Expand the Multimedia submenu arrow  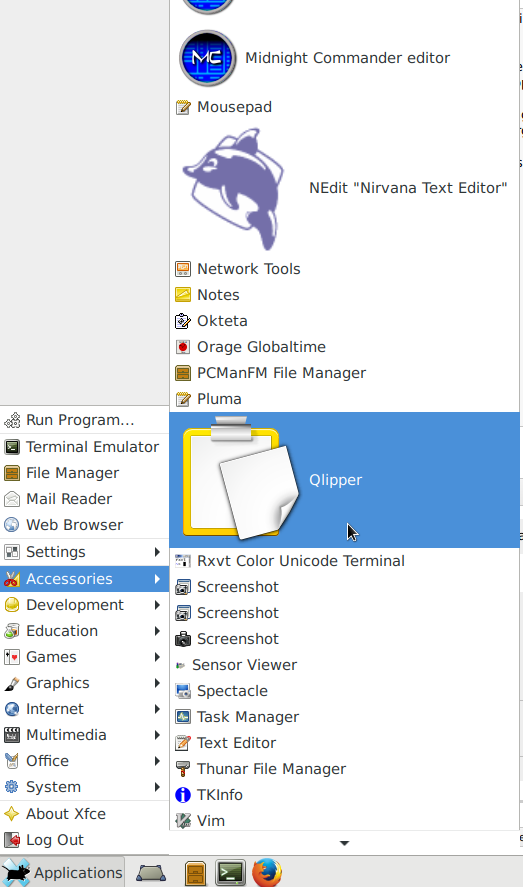(157, 735)
